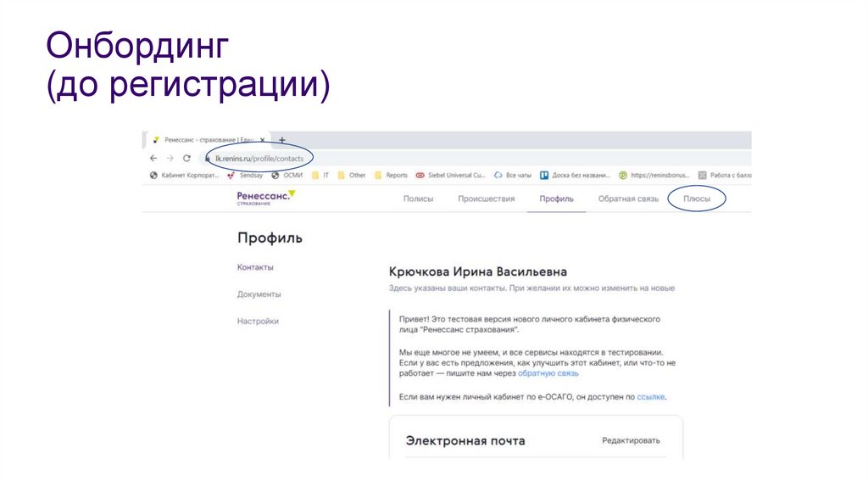Click the Электронная почта heading
The image size is (868, 487).
click(x=465, y=441)
